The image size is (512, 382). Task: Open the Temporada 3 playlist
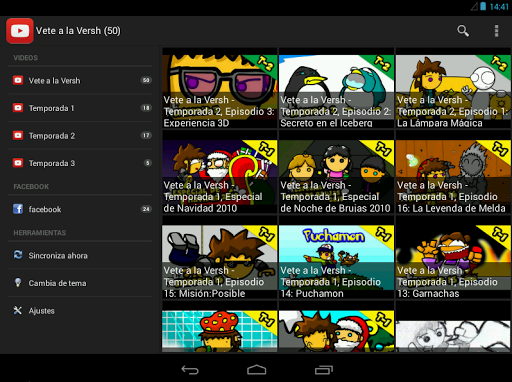pyautogui.click(x=80, y=163)
